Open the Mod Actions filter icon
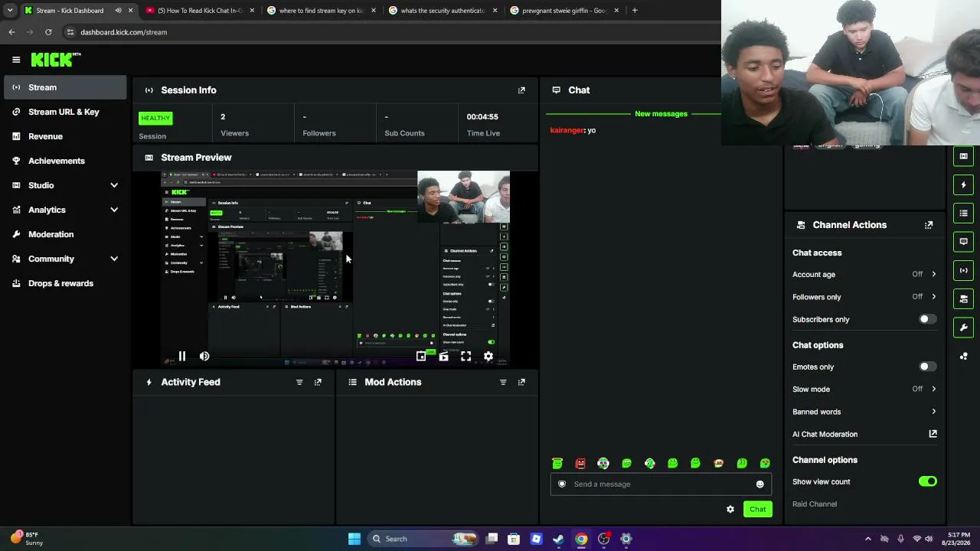 (x=503, y=382)
